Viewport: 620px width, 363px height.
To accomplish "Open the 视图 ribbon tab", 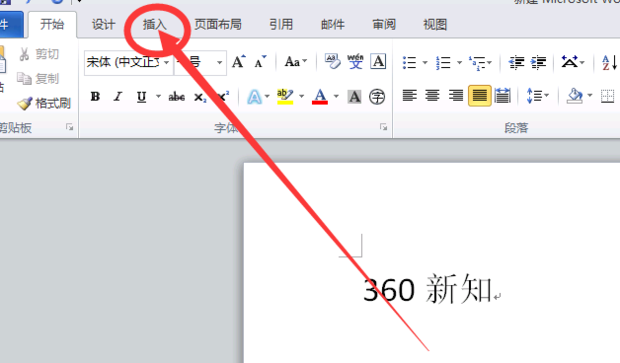I will 435,25.
